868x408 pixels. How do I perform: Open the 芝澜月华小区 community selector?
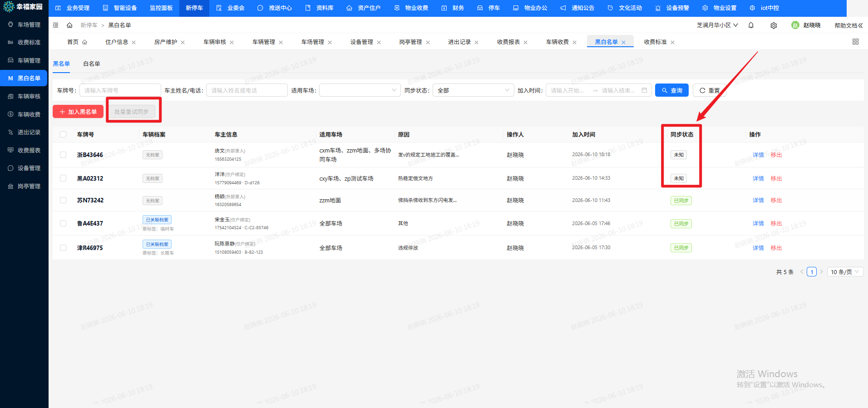[x=717, y=25]
